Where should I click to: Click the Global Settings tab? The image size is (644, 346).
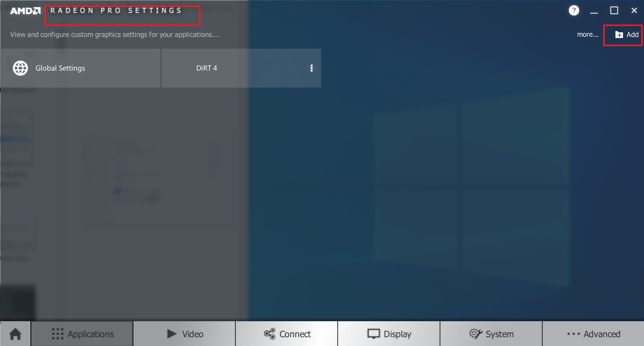(x=81, y=67)
